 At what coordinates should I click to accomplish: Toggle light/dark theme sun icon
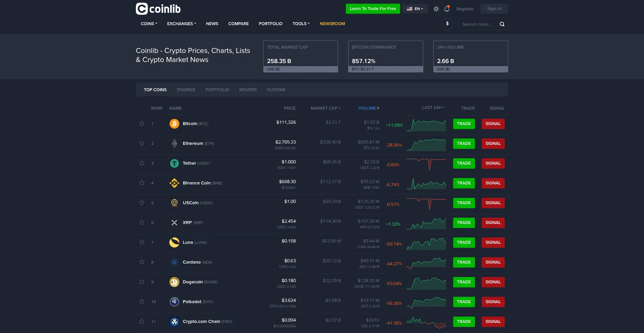(x=436, y=9)
